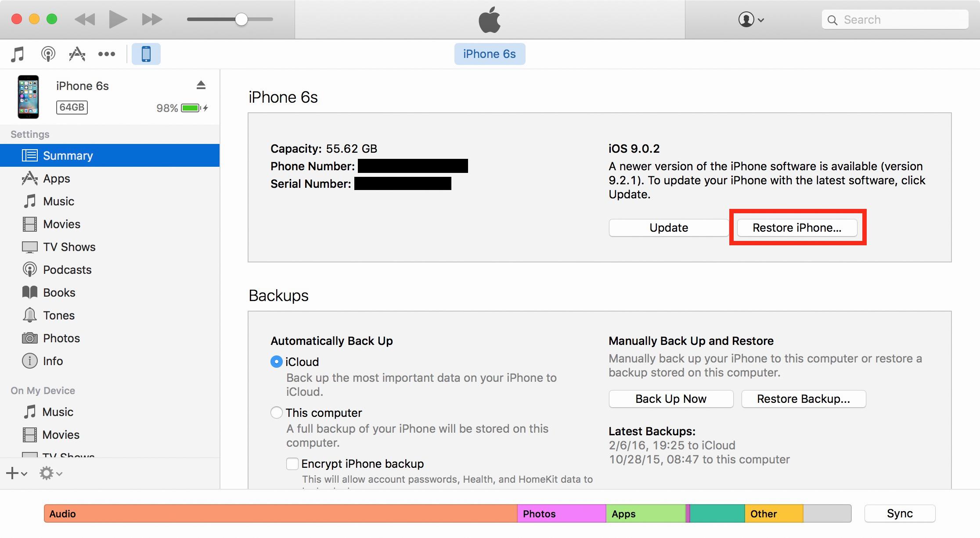The image size is (980, 538).
Task: Enable iCloud automatic backup
Action: coord(276,362)
